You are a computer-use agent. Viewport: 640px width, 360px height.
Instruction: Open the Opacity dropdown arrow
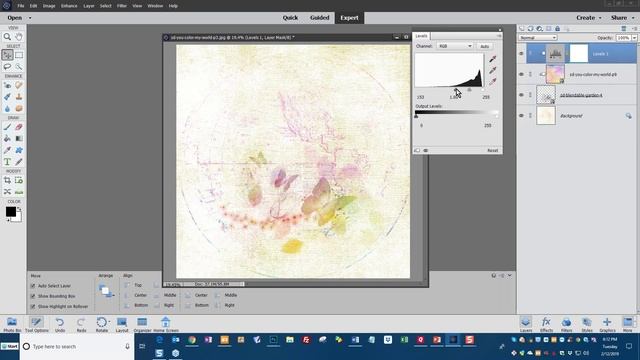[634, 38]
